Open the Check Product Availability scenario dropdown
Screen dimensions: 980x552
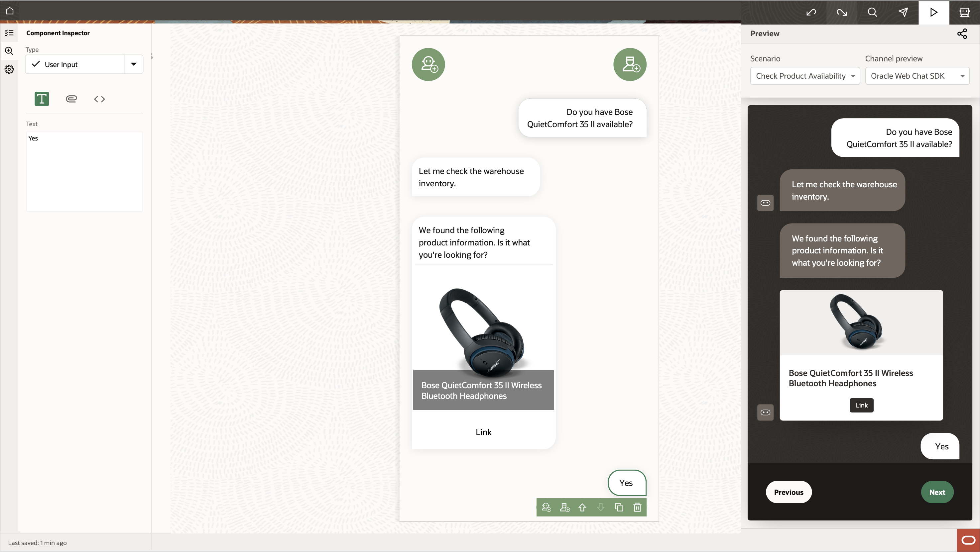pyautogui.click(x=805, y=76)
